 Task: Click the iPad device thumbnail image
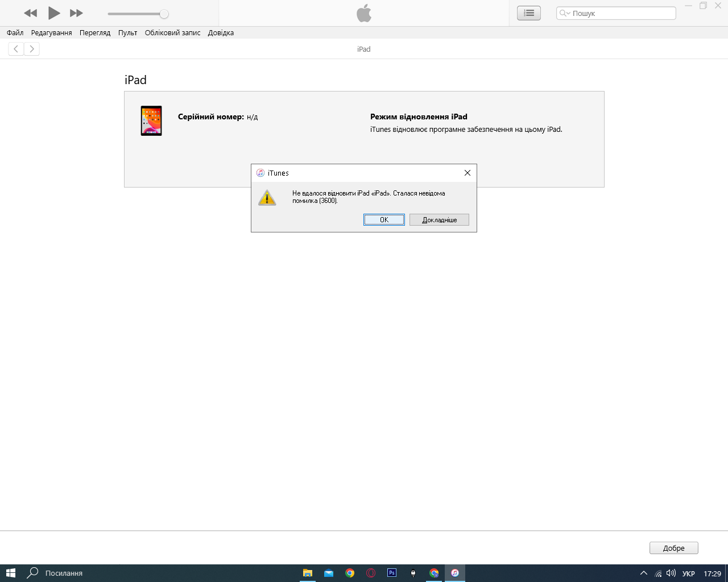click(151, 120)
